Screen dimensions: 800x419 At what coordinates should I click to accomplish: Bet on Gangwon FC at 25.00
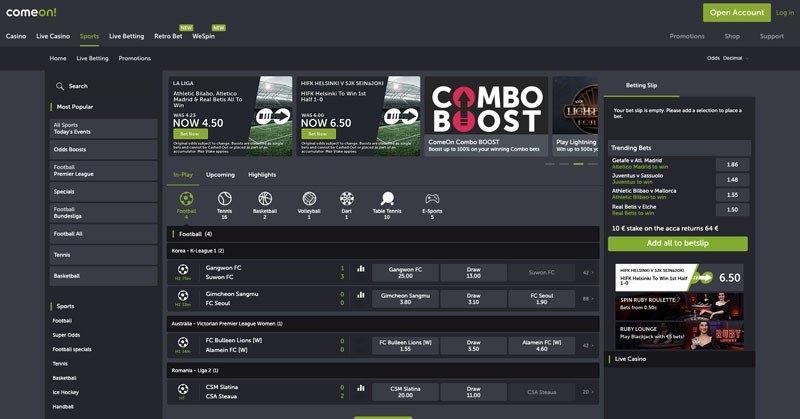(405, 273)
